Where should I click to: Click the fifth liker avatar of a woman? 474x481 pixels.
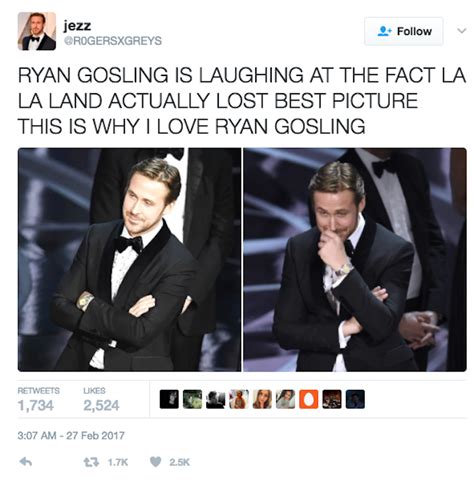pos(262,399)
